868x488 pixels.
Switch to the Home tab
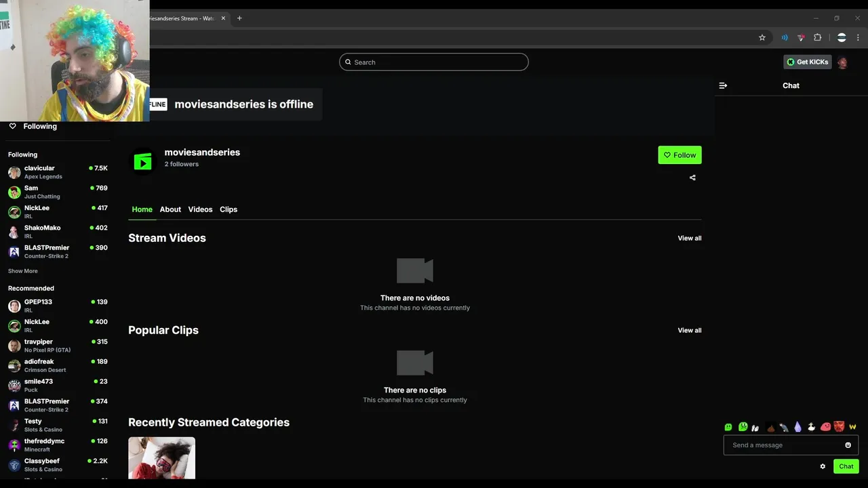pyautogui.click(x=142, y=209)
